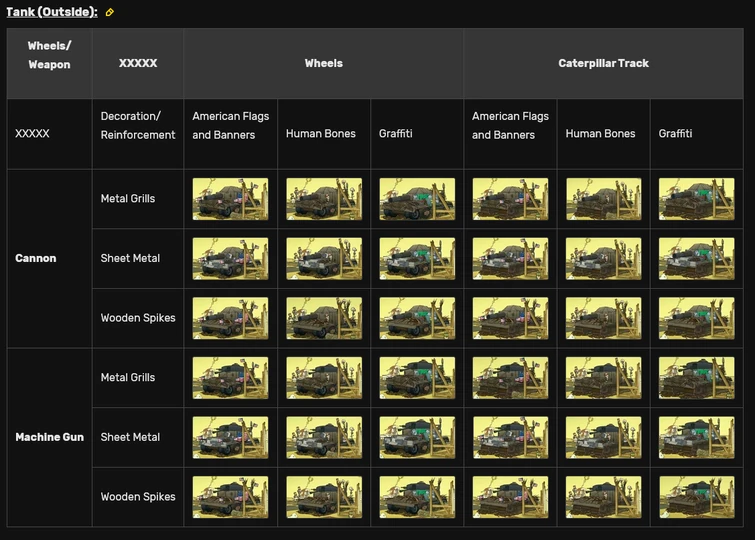Select Graffiti cell under Wheels
The height and width of the screenshot is (540, 755).
point(417,134)
